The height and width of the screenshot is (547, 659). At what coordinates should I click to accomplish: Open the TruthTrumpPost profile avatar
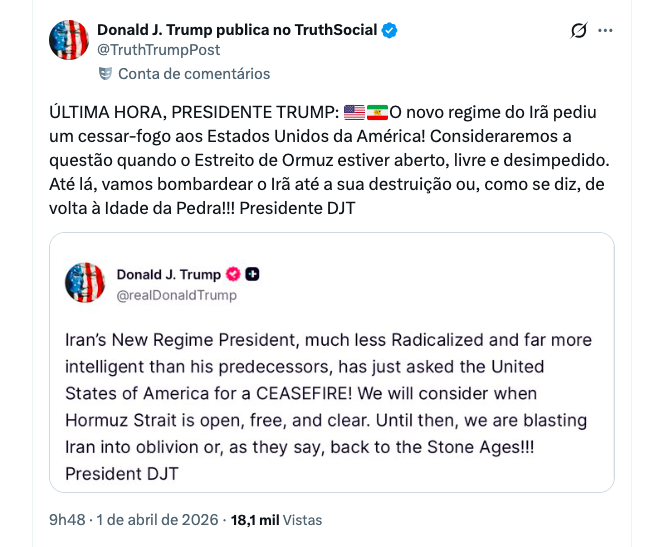pyautogui.click(x=69, y=40)
